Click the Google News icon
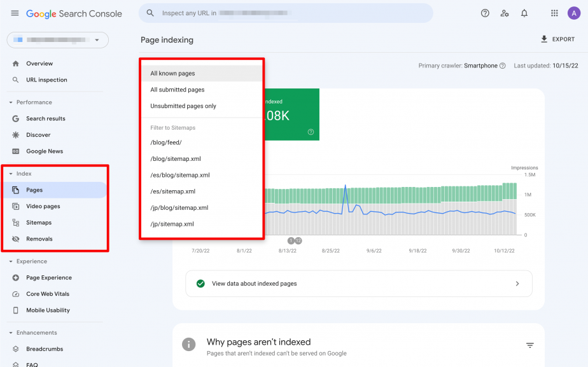This screenshot has height=367, width=588. pos(15,151)
